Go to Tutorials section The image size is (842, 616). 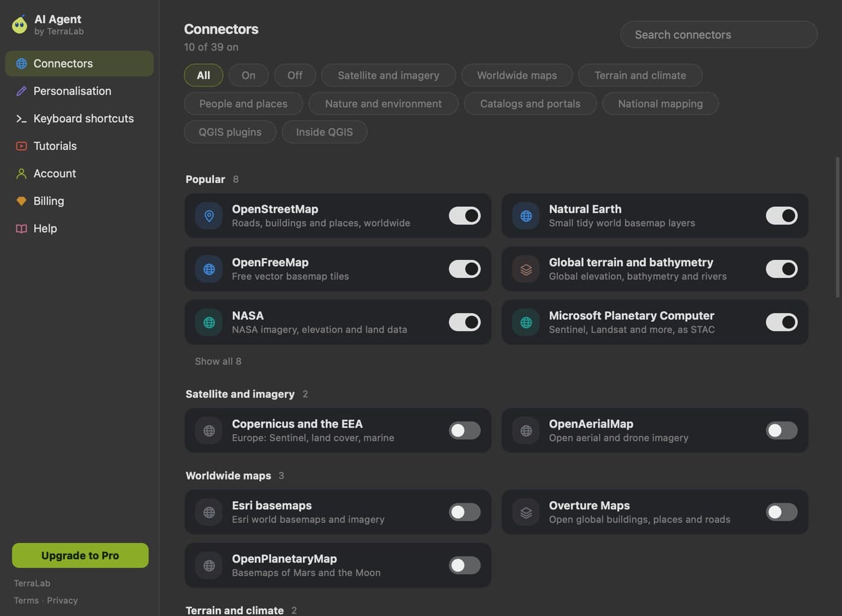coord(79,146)
